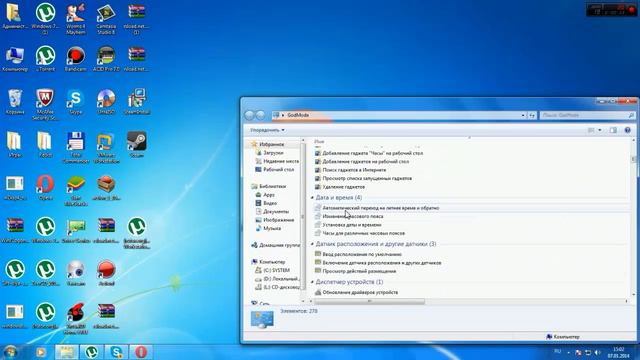Viewport: 640px width, 360px height.
Task: Switch to Opera in the taskbar
Action: pyautogui.click(x=141, y=352)
